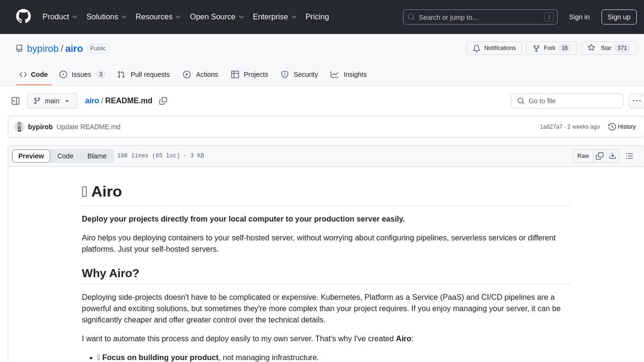This screenshot has height=362, width=644.
Task: Click the Sign in link
Action: [x=579, y=17]
